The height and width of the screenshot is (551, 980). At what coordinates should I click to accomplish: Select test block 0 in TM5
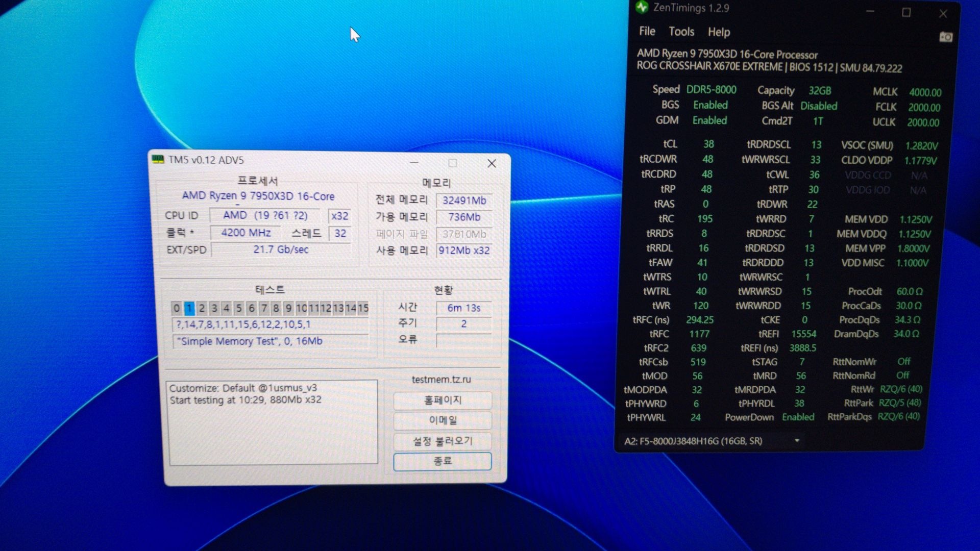pos(177,308)
